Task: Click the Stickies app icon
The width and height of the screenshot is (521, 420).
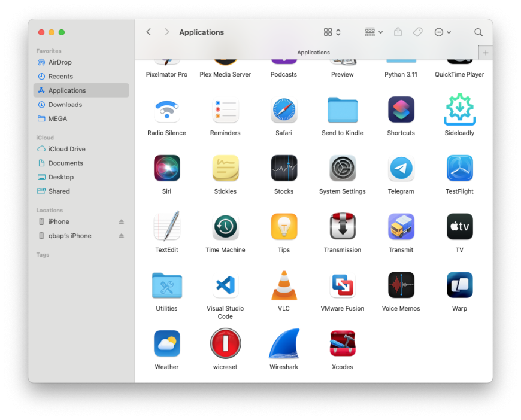Action: coord(225,168)
